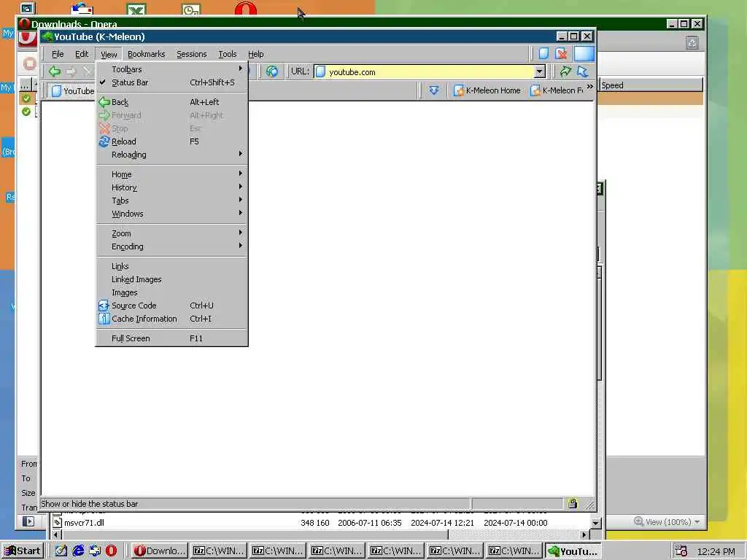Click the green Go arrow beside URL field
The height and width of the screenshot is (560, 747).
(x=565, y=72)
